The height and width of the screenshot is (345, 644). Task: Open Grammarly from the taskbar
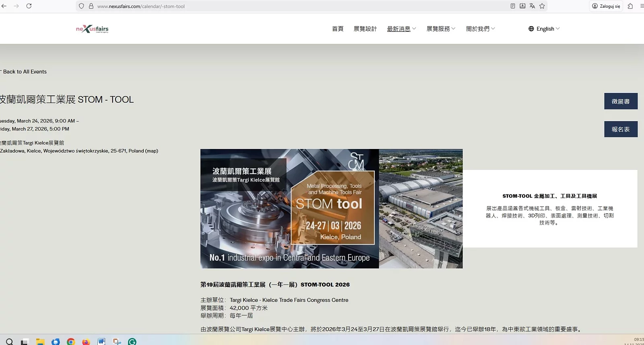[132, 341]
